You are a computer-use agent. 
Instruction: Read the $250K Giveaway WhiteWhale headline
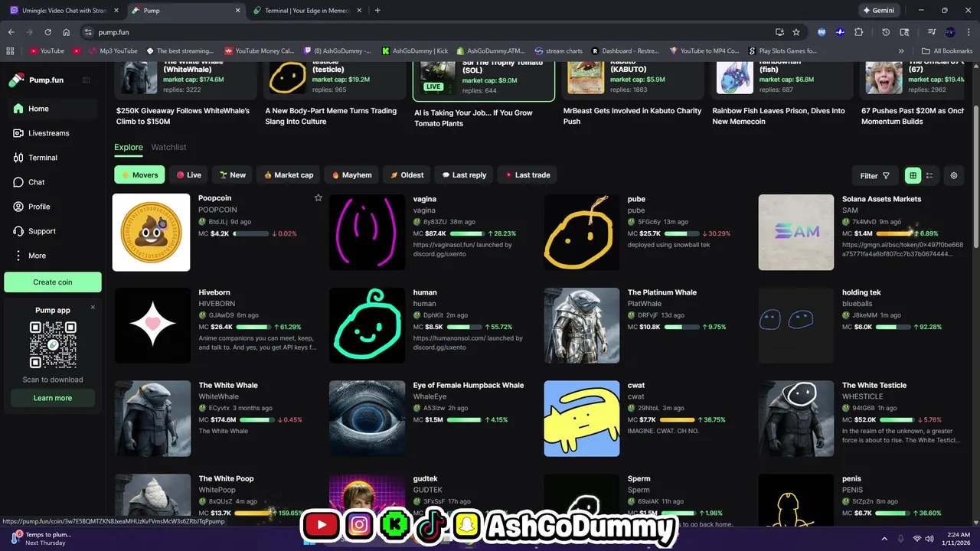click(x=183, y=116)
